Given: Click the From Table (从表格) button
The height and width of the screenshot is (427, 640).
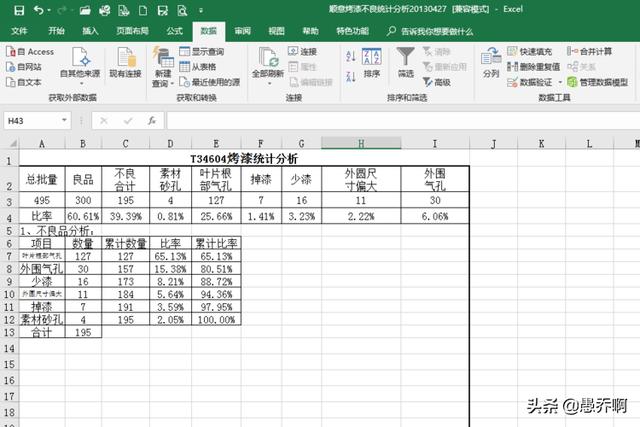Looking at the screenshot, I should click(x=203, y=67).
